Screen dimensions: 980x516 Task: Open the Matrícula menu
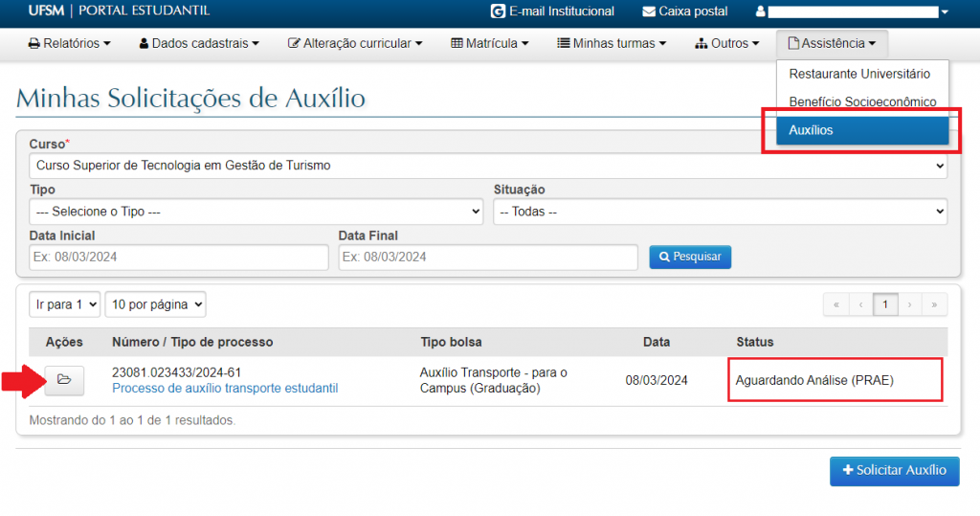[x=490, y=43]
